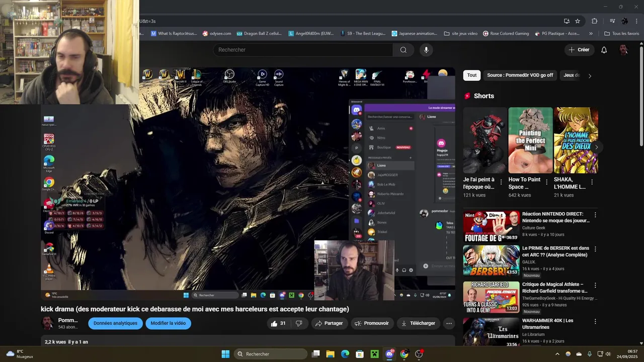Open options for How To Paint Space short
Screen dimensions: 644x362
click(546, 182)
